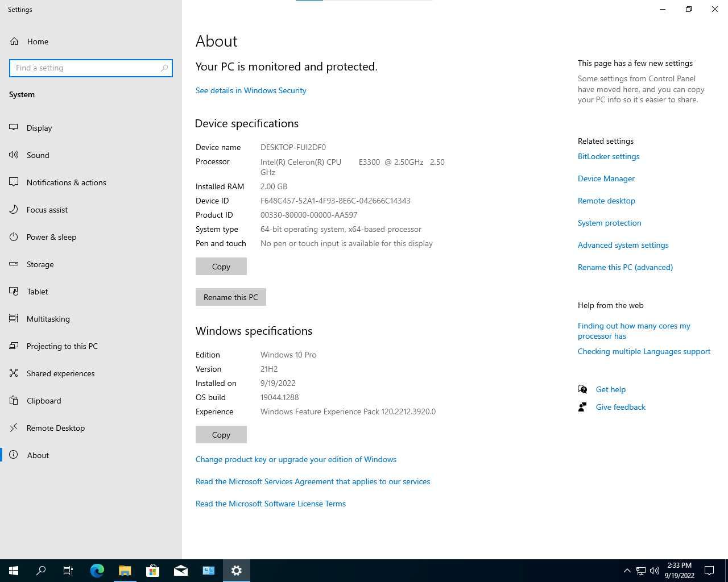This screenshot has width=728, height=582.
Task: Open Finding out how many cores link
Action: pos(634,331)
